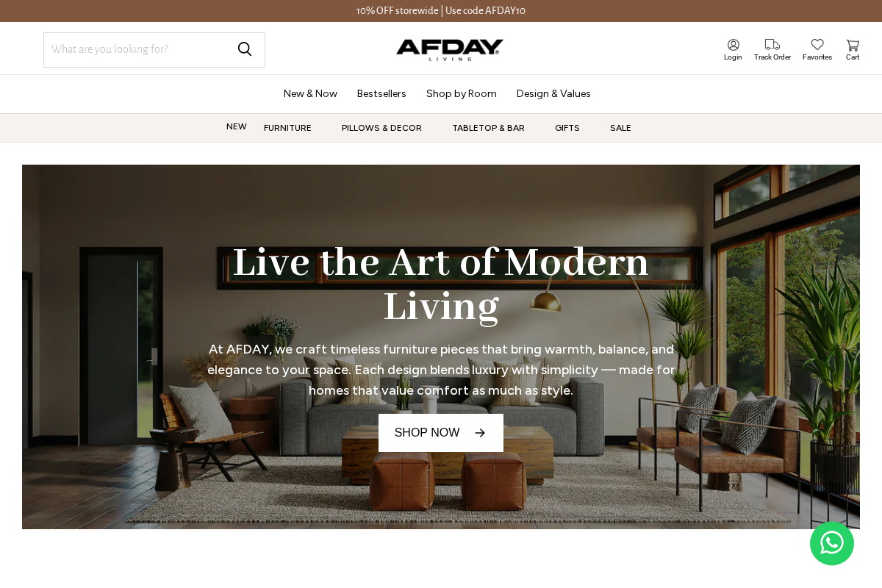The width and height of the screenshot is (882, 588).
Task: Expand the Furniture category
Action: 287,128
